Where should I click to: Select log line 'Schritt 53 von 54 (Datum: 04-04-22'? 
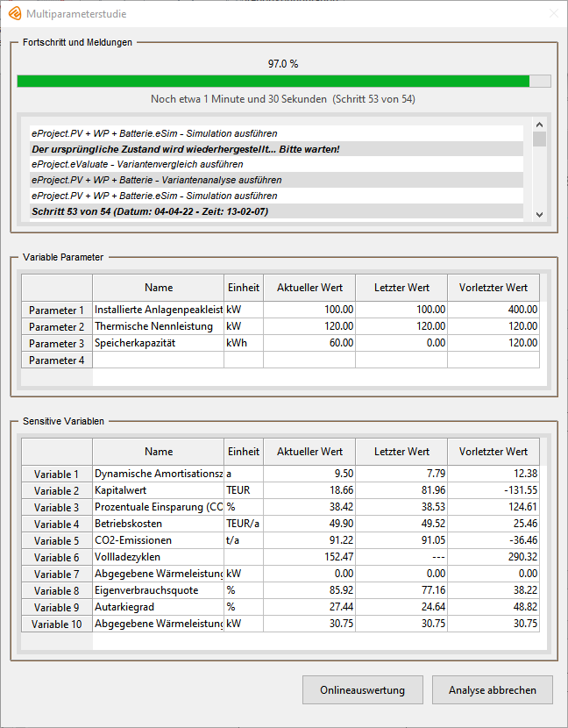coord(277,211)
